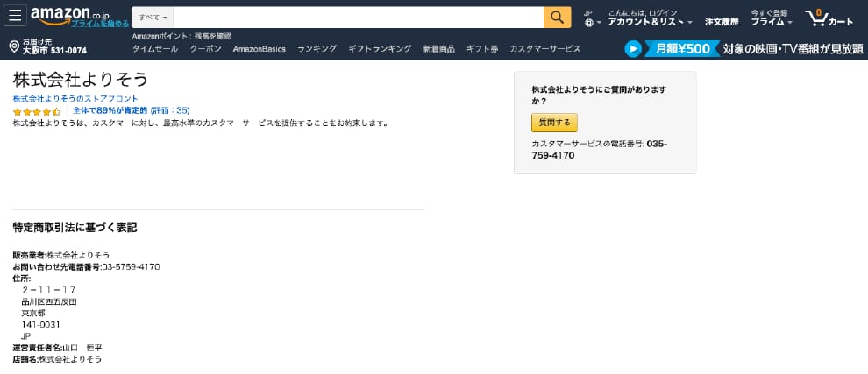Click the Amazon.co.jp logo
868x374 pixels.
[x=70, y=15]
